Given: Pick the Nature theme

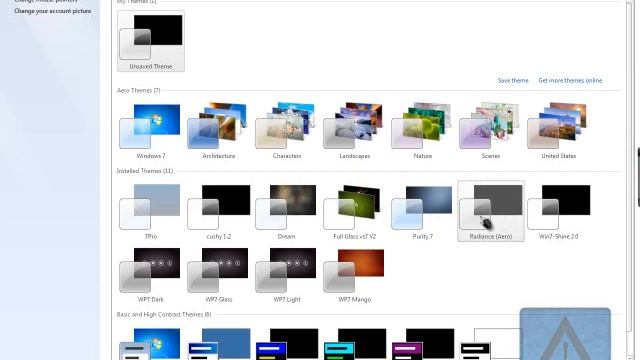Looking at the screenshot, I should click(x=422, y=131).
